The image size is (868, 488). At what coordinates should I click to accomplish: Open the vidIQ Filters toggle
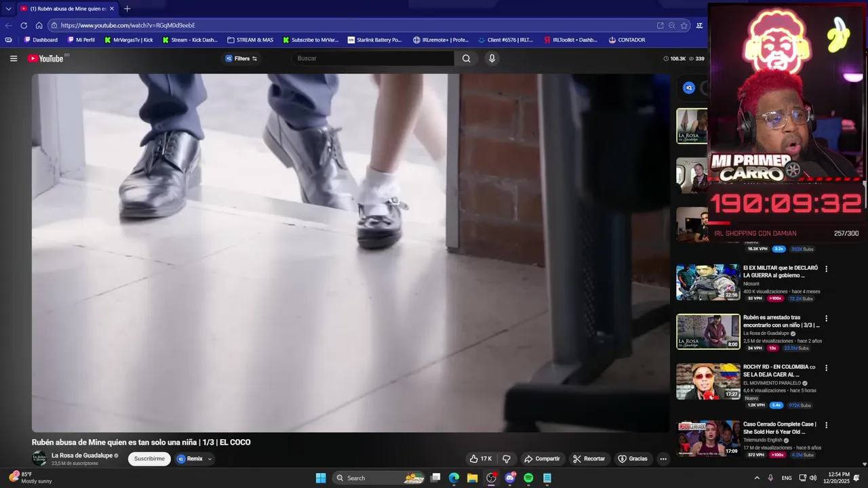(241, 58)
